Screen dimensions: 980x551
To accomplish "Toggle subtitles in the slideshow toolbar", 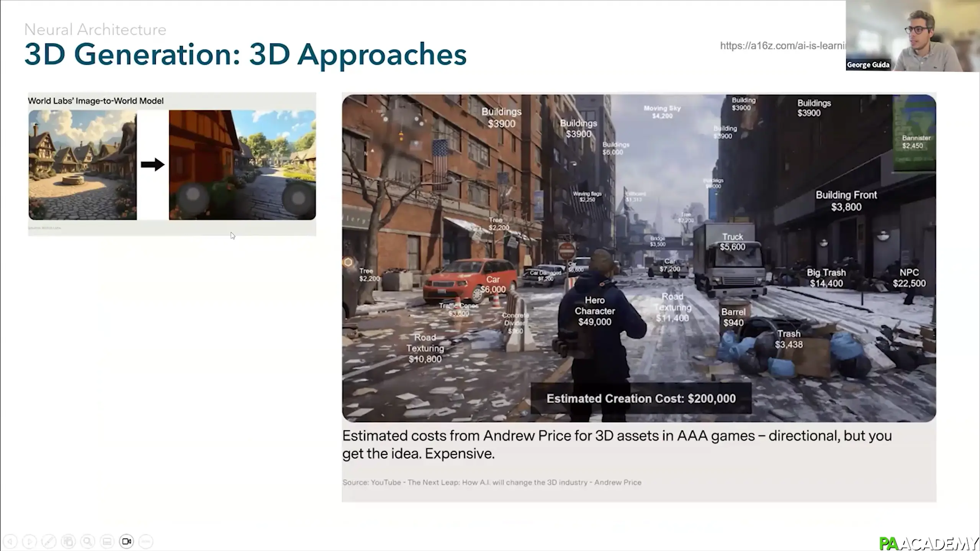I will coord(107,541).
